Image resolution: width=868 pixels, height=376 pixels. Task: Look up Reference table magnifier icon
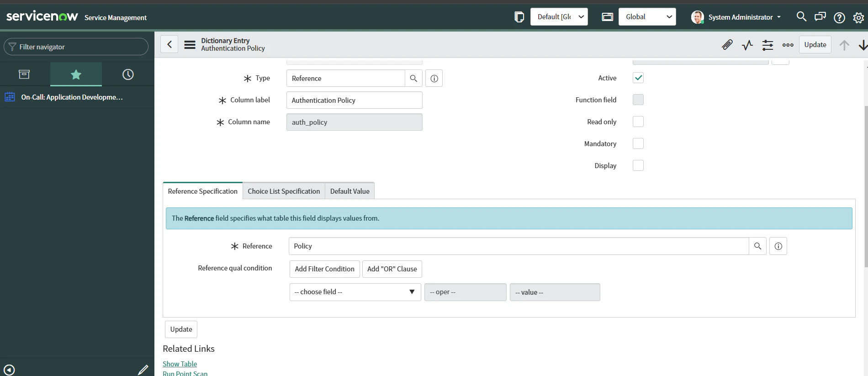757,246
